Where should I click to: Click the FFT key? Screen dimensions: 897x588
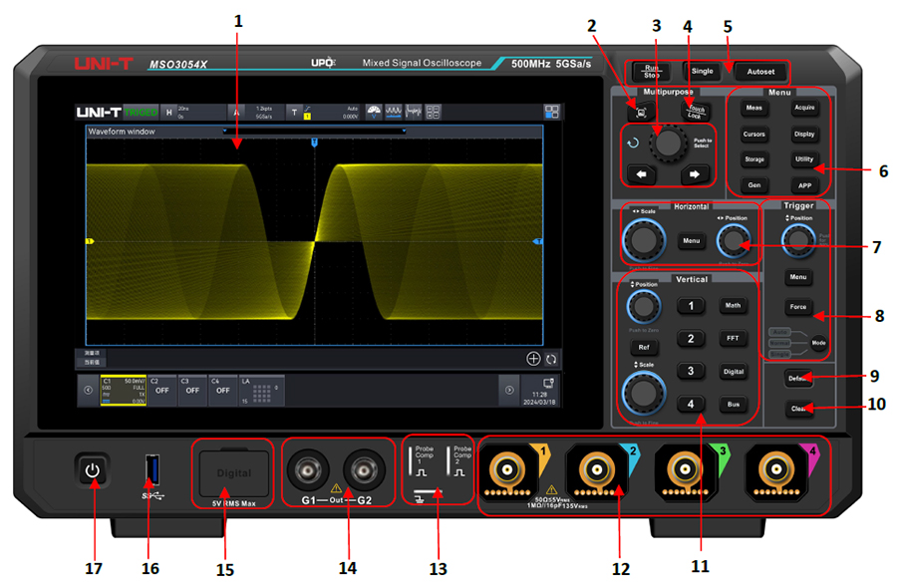pyautogui.click(x=733, y=339)
